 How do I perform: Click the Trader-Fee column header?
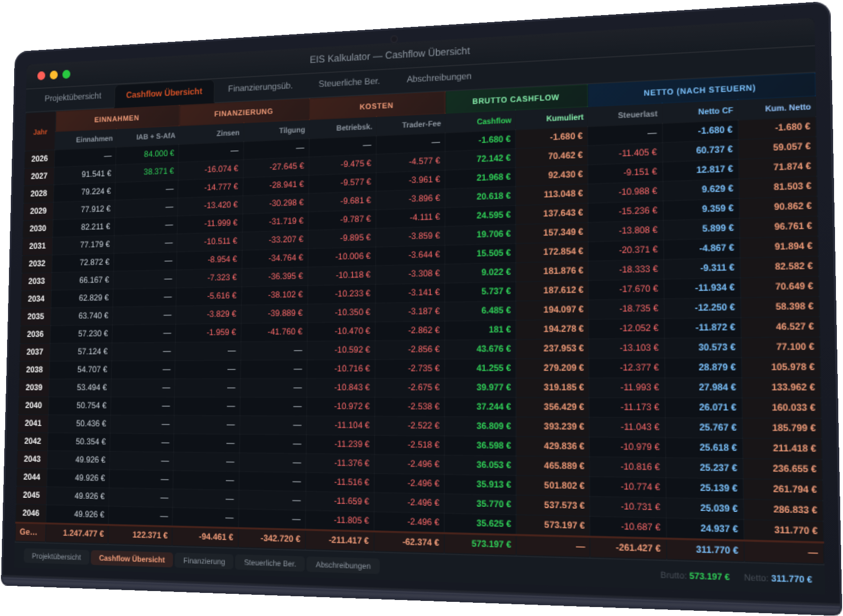click(x=421, y=124)
